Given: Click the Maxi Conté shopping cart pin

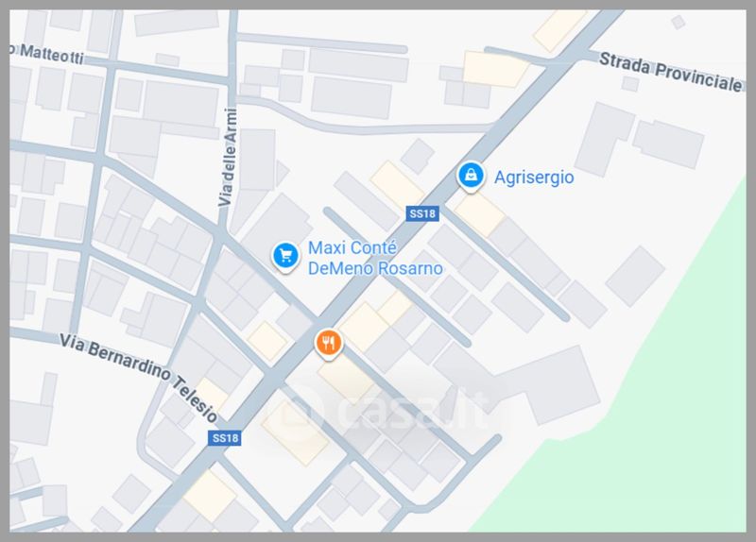Looking at the screenshot, I should point(285,256).
